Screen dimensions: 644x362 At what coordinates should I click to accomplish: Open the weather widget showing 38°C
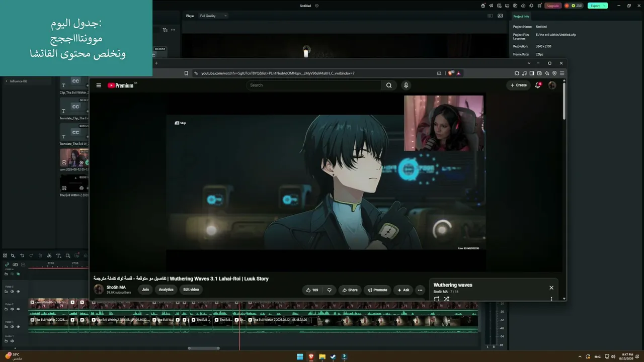tap(14, 356)
